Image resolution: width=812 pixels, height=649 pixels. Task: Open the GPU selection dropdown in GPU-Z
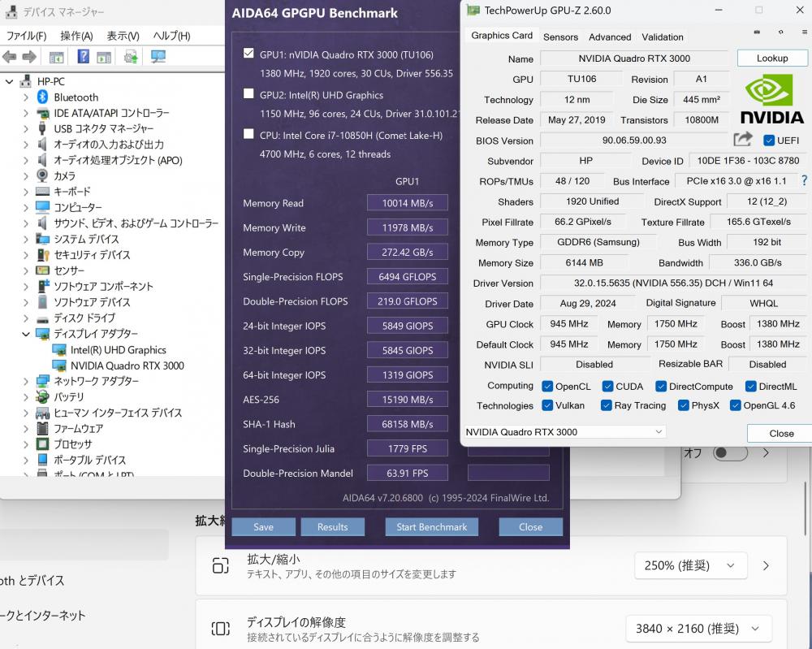tap(564, 431)
